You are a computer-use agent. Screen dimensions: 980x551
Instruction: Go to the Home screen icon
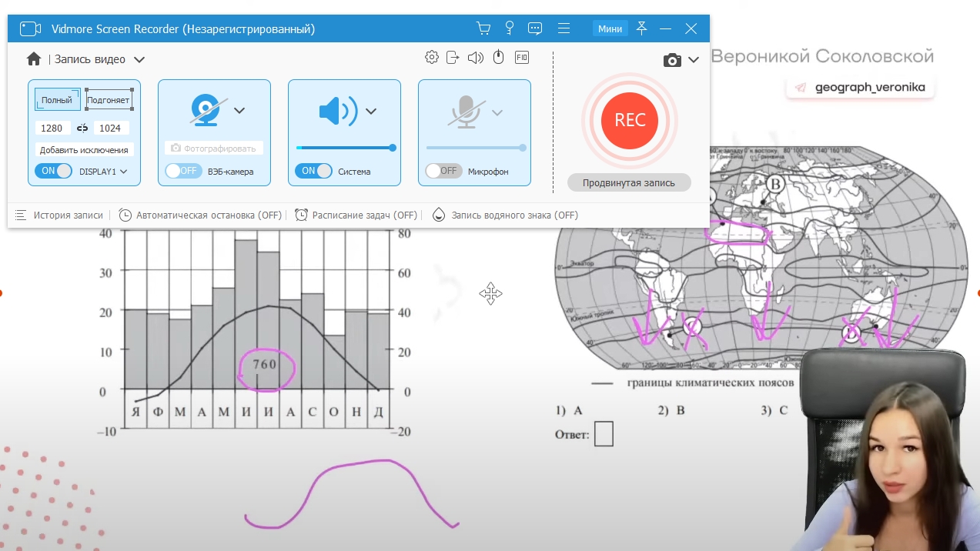pyautogui.click(x=33, y=59)
